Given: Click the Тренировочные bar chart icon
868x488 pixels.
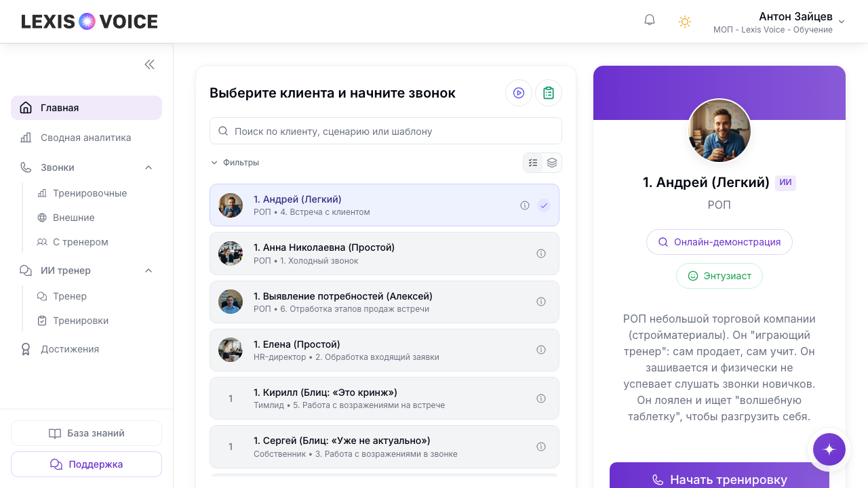Looking at the screenshot, I should [42, 193].
